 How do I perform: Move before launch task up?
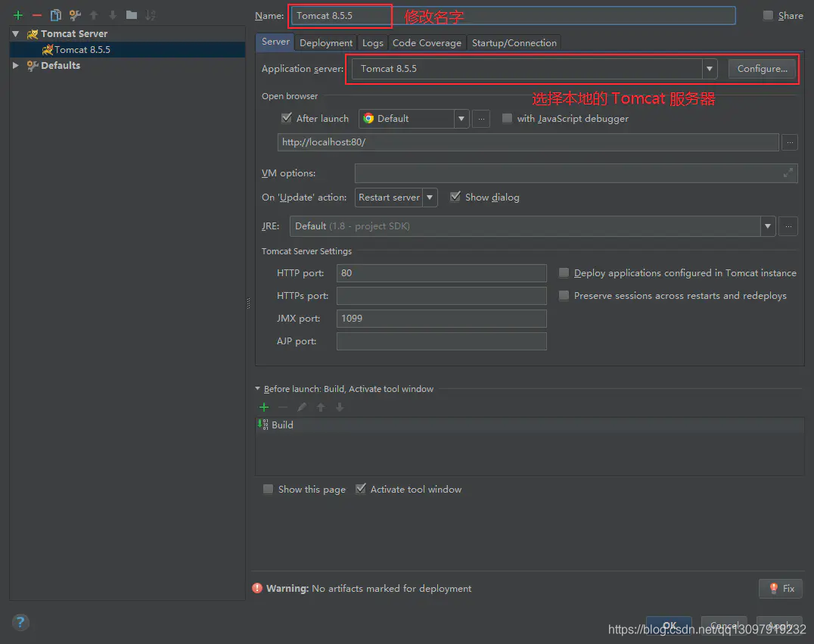321,407
